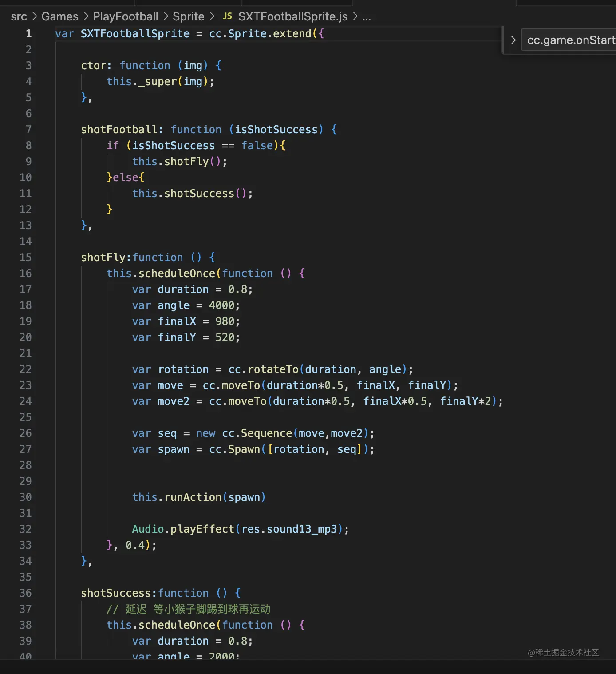Screen dimensions: 616x674
Task: Click the chevron after SXTFootballSprite.js
Action: point(354,16)
